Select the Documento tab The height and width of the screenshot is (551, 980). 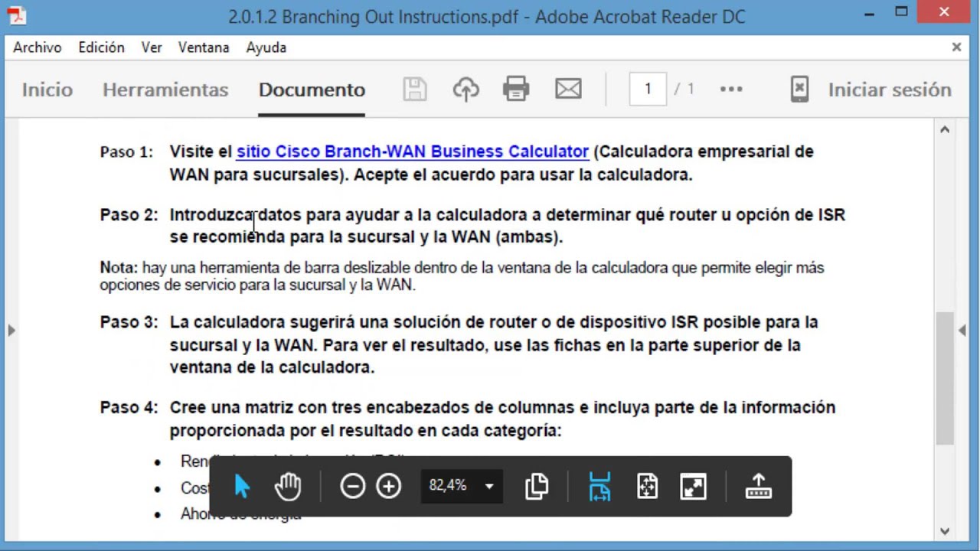tap(312, 90)
